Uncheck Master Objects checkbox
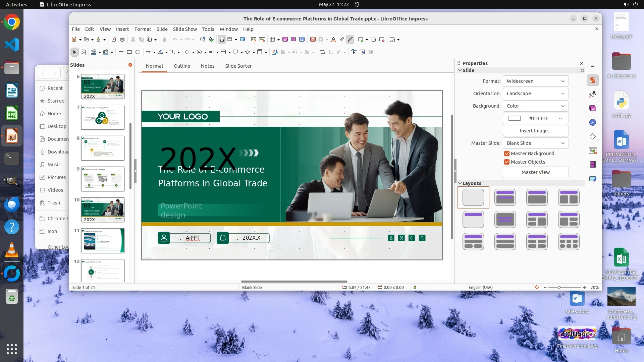This screenshot has height=362, width=644. tap(507, 162)
